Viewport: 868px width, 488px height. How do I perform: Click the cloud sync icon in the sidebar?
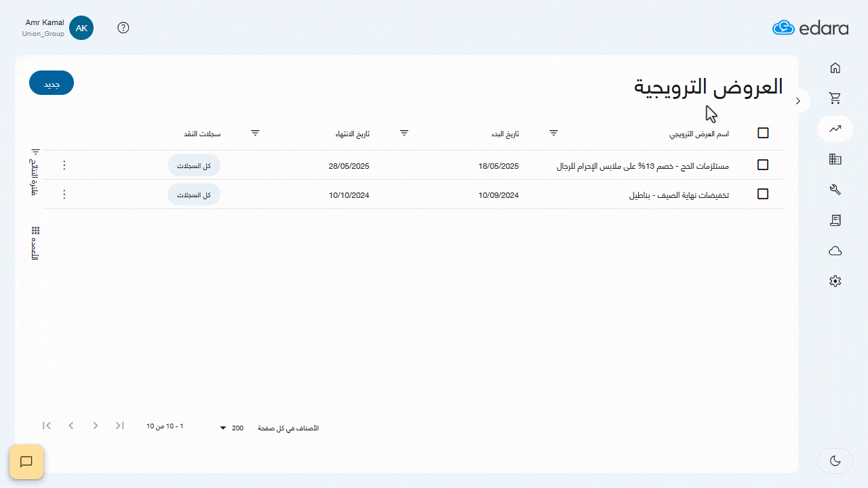[835, 250]
